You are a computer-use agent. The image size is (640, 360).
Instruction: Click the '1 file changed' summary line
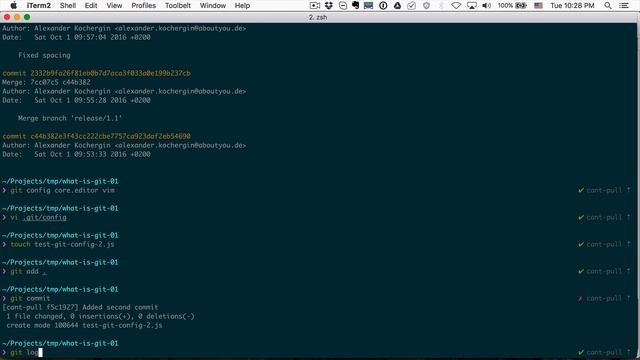[x=100, y=316]
